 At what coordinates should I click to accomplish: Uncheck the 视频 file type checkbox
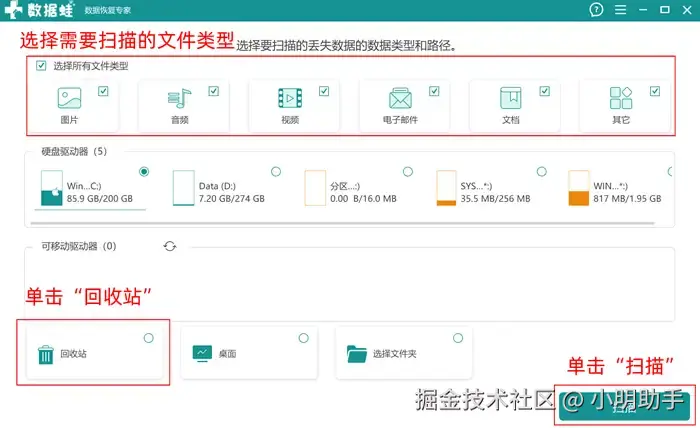tap(324, 91)
